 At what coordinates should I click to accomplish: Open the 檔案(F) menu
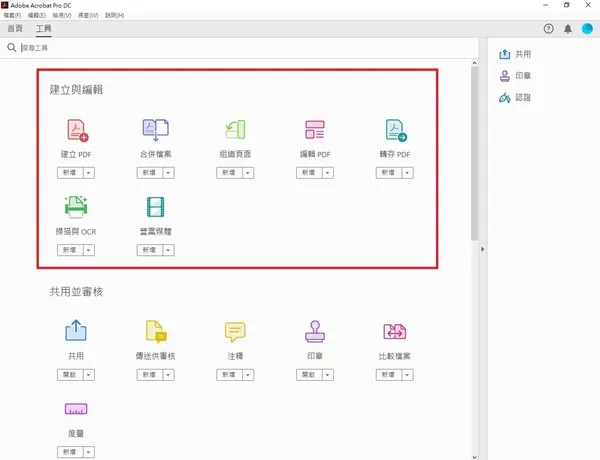[x=12, y=15]
